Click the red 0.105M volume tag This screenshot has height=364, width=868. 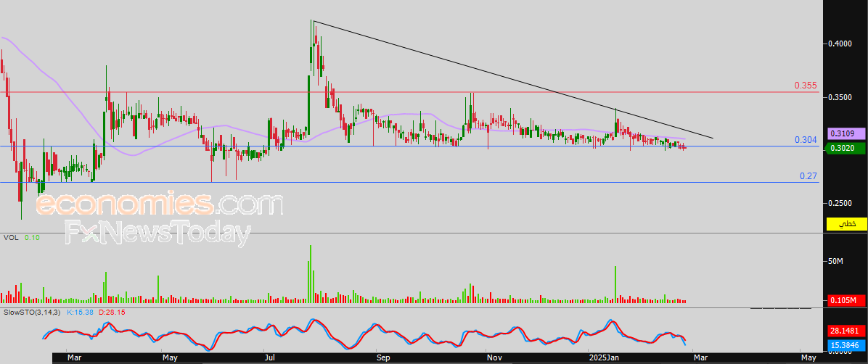pos(846,300)
